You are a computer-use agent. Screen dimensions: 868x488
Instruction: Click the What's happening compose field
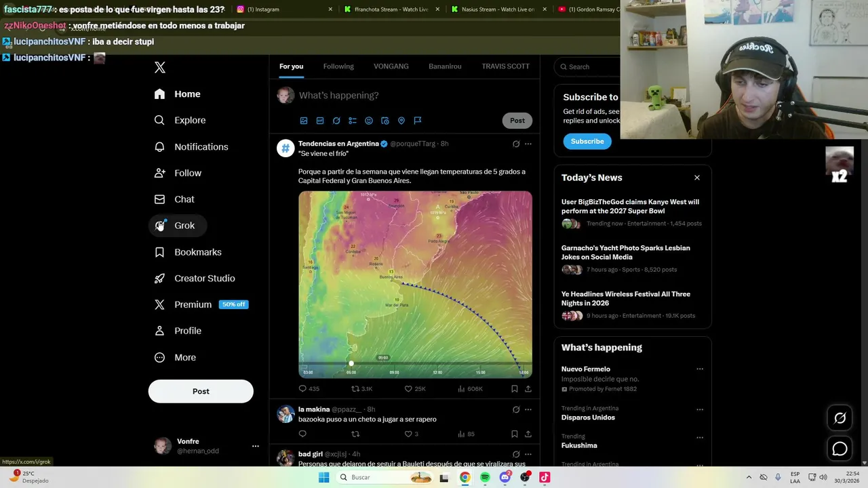click(416, 96)
